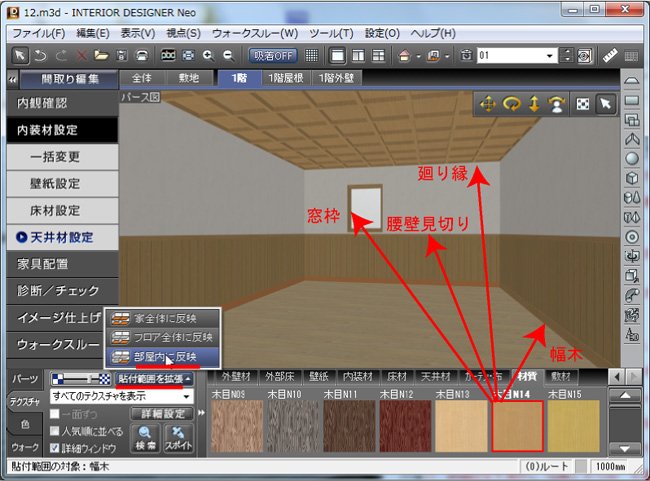The width and height of the screenshot is (650, 481).
Task: Choose 部屋内に反映 from the popup menu
Action: click(161, 356)
